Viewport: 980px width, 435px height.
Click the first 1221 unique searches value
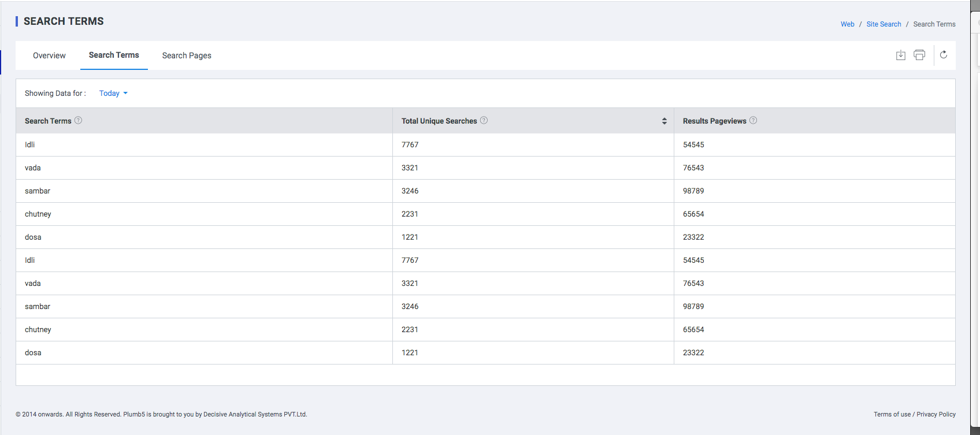410,237
